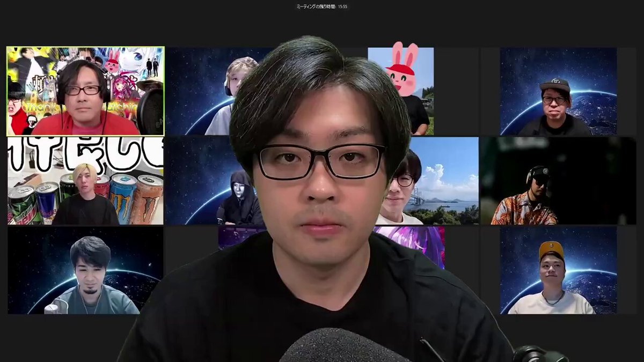644x362 pixels.
Task: Select participant wearing yellow cap
Action: (558, 270)
